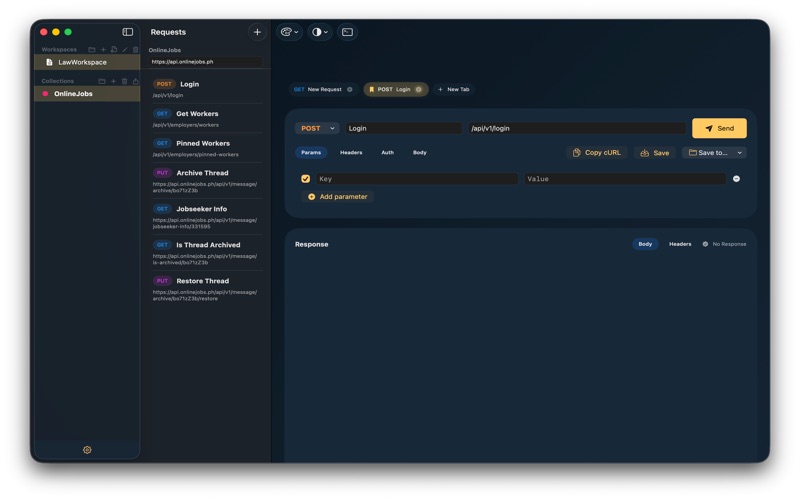The width and height of the screenshot is (800, 500).
Task: Select the LawWorkspace workspace
Action: tap(87, 62)
